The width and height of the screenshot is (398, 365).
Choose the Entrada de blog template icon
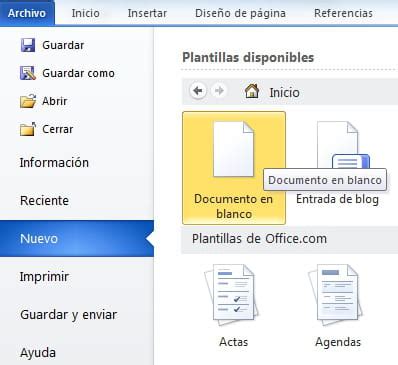(343, 145)
